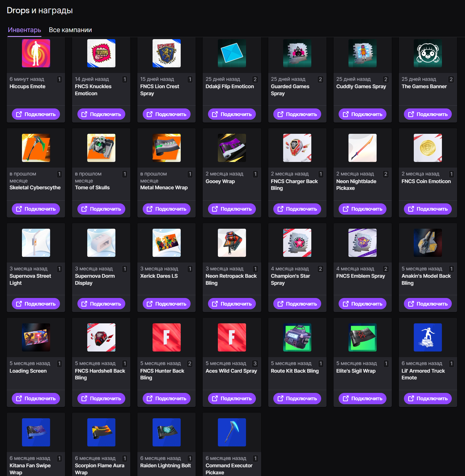Open the Xerick Dares LS thumbnail
This screenshot has height=476, width=465.
tap(167, 243)
